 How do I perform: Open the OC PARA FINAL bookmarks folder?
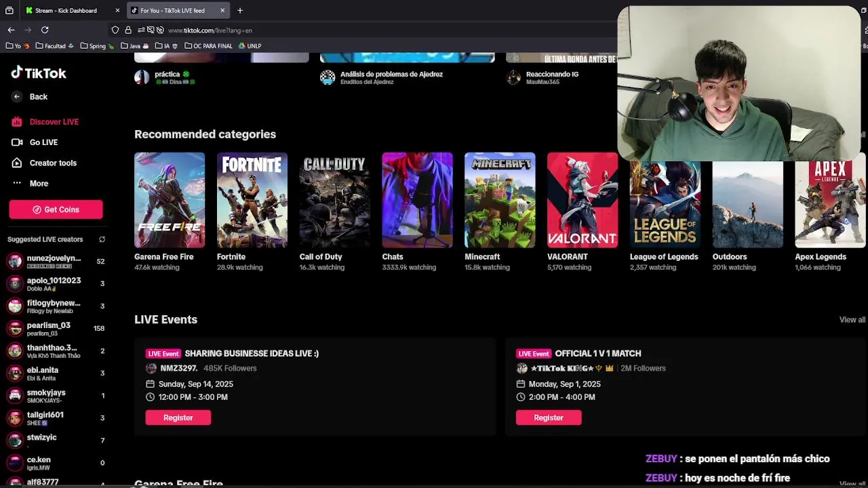point(209,46)
